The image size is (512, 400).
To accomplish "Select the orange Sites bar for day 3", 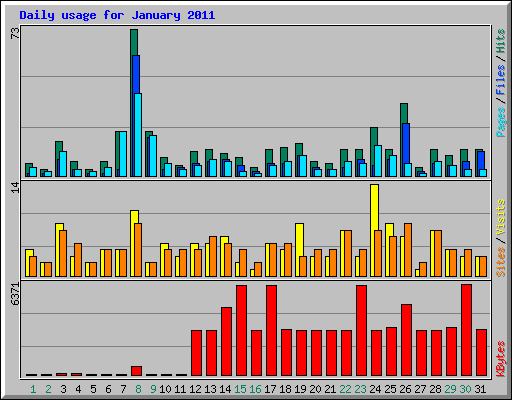I will click(x=63, y=253).
